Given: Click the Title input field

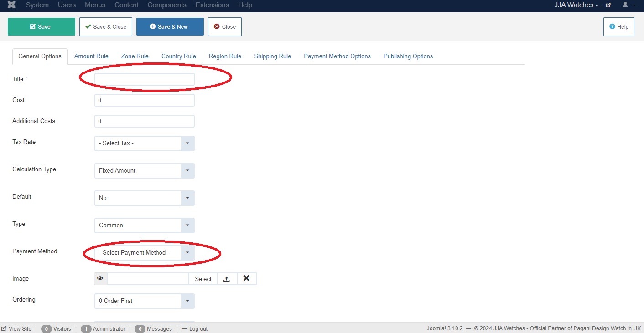Looking at the screenshot, I should tap(144, 79).
